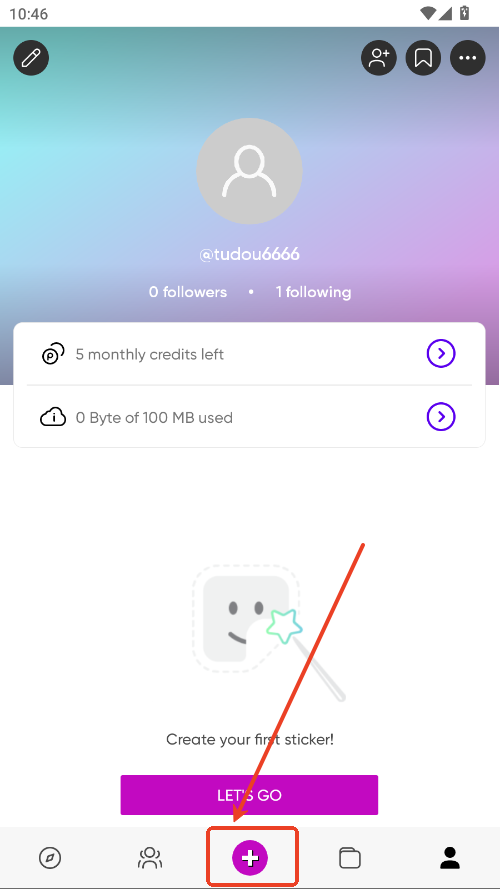Expand cloud storage usage arrow

441,417
